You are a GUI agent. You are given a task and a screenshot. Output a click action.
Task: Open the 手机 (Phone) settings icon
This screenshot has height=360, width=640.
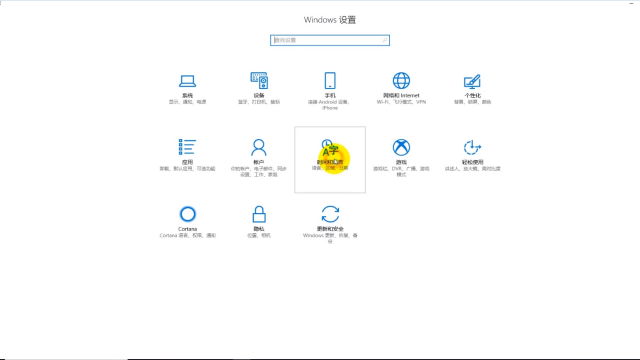pyautogui.click(x=330, y=80)
